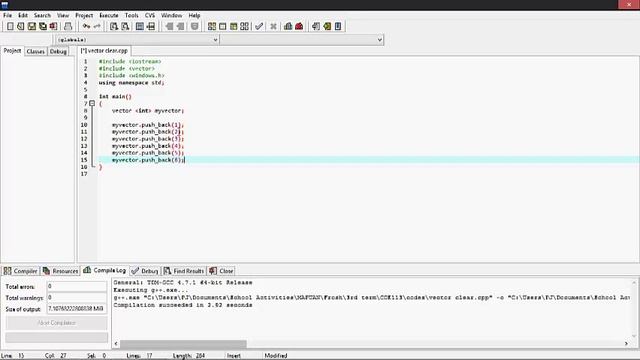Open the Compile Log bottom tab
The width and height of the screenshot is (640, 360).
104,270
